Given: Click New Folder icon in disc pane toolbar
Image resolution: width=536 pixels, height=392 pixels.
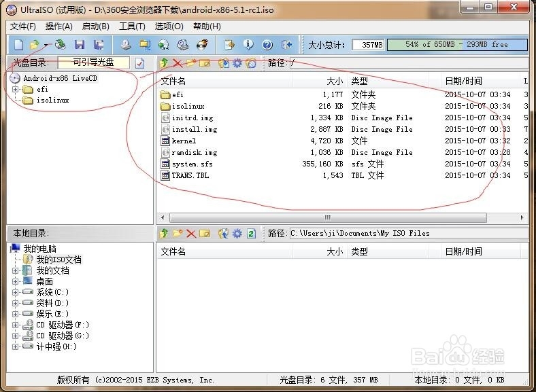Looking at the screenshot, I should pos(190,63).
